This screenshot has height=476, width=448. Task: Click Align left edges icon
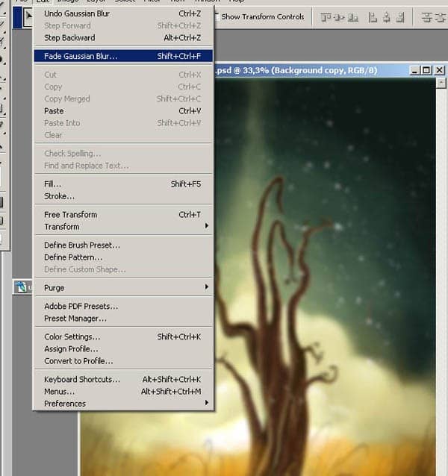373,18
